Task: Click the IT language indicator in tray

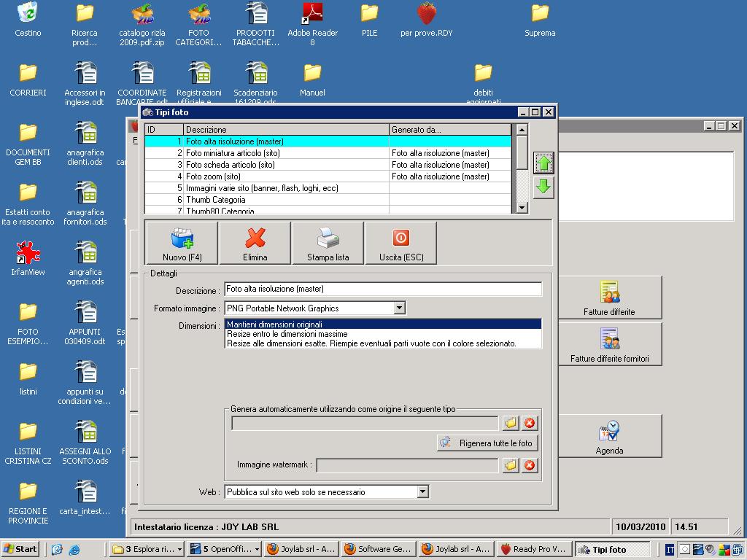Action: click(670, 550)
